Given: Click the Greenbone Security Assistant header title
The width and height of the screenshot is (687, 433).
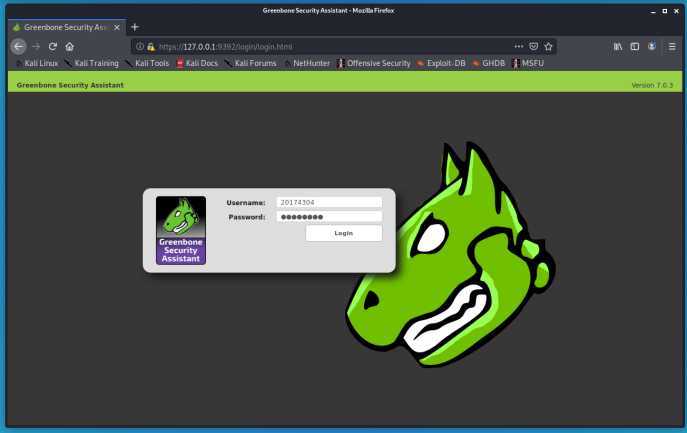Looking at the screenshot, I should (x=70, y=85).
